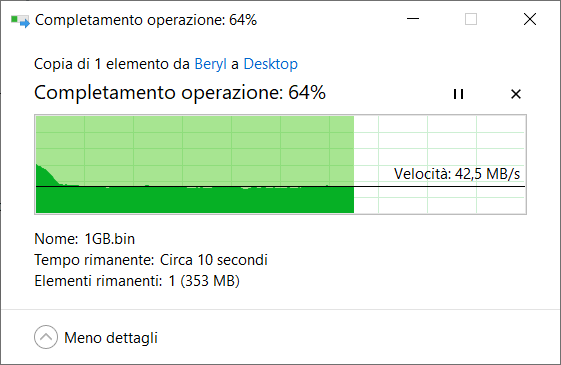Click the large 64% completion heading
Image resolution: width=561 pixels, height=365 pixels.
pos(180,93)
